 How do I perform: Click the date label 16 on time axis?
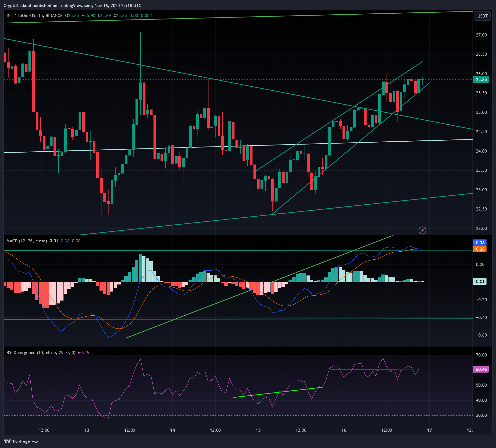[x=344, y=430]
